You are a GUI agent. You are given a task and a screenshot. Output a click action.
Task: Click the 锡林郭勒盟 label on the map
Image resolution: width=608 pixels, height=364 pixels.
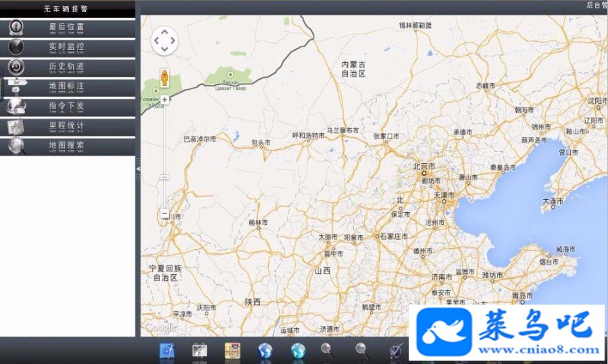[415, 25]
